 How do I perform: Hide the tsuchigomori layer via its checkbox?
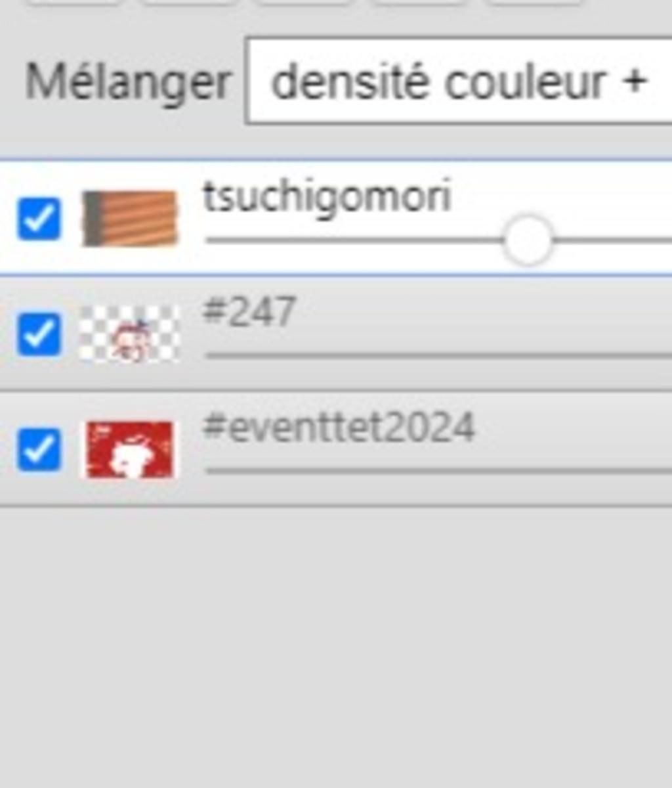39,219
